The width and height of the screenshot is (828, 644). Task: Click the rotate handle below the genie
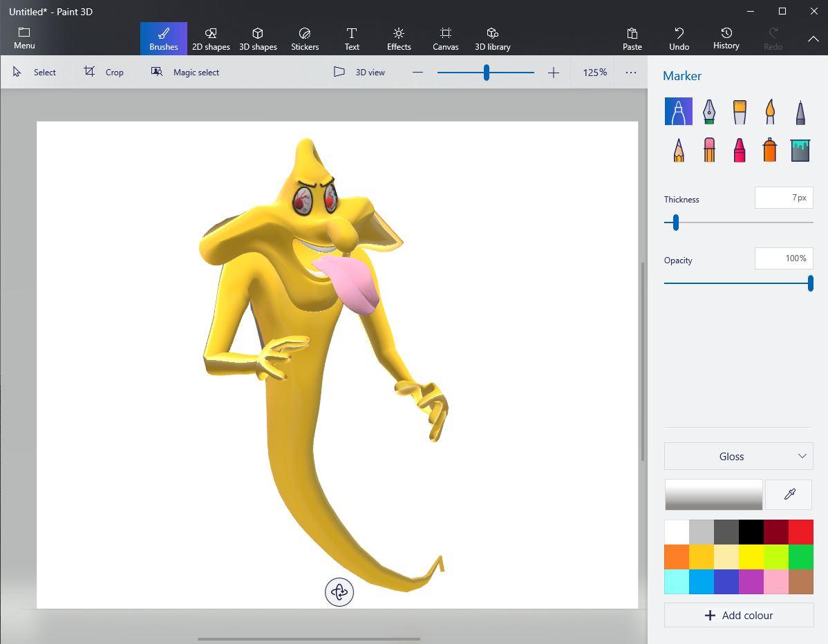pyautogui.click(x=339, y=591)
